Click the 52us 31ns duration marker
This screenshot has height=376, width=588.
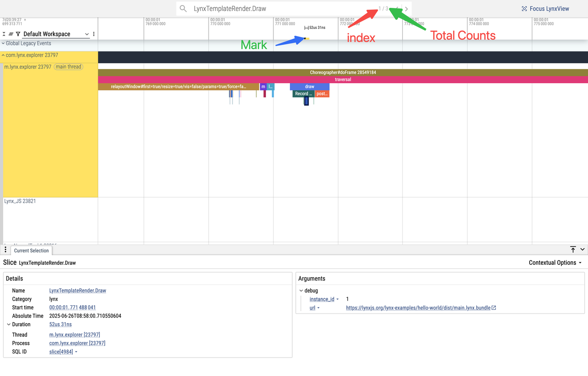point(315,28)
